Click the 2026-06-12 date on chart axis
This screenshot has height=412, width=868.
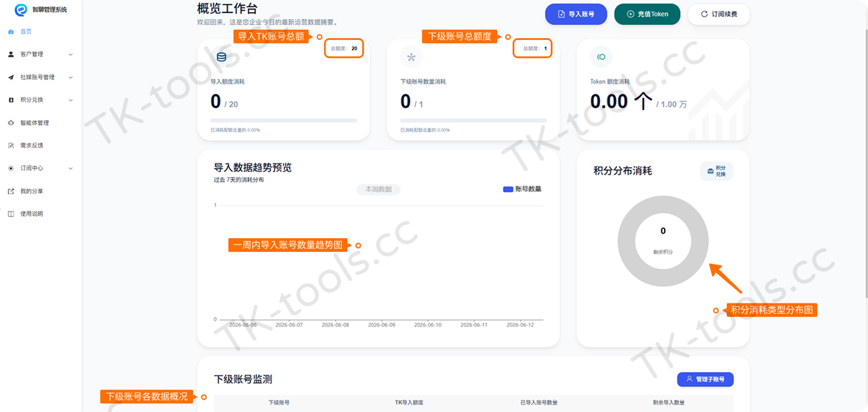[x=521, y=325]
